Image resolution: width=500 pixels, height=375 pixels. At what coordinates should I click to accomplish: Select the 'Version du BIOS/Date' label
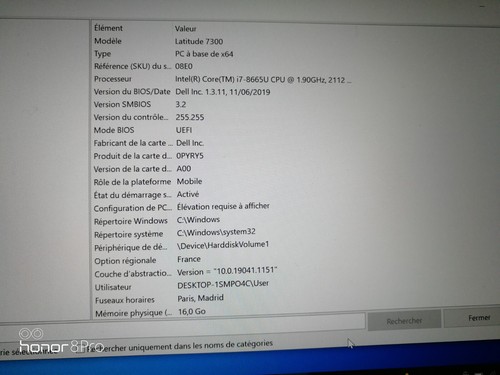tap(132, 92)
